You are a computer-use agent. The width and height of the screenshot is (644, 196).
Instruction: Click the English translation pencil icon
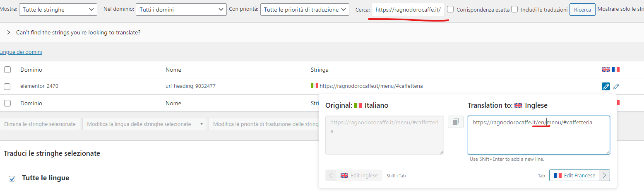(x=606, y=86)
